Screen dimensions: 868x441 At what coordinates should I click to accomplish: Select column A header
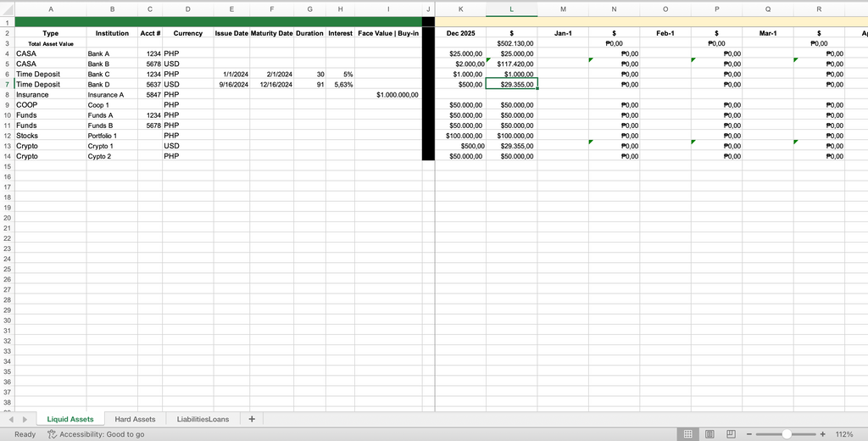(51, 8)
